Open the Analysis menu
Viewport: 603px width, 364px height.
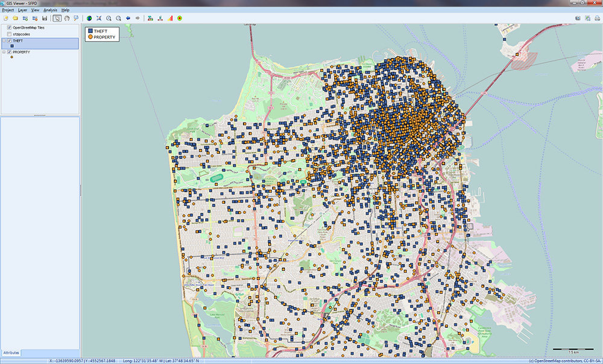tap(50, 10)
